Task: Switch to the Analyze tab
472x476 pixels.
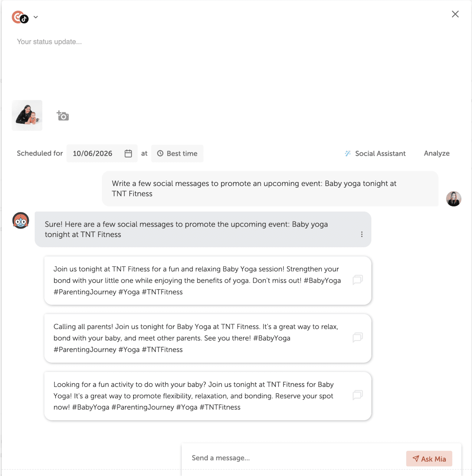Action: pos(437,154)
